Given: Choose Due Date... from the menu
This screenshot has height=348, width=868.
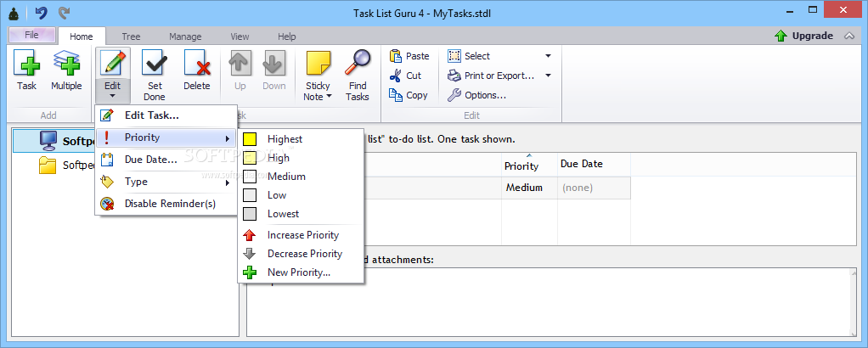Looking at the screenshot, I should click(166, 160).
